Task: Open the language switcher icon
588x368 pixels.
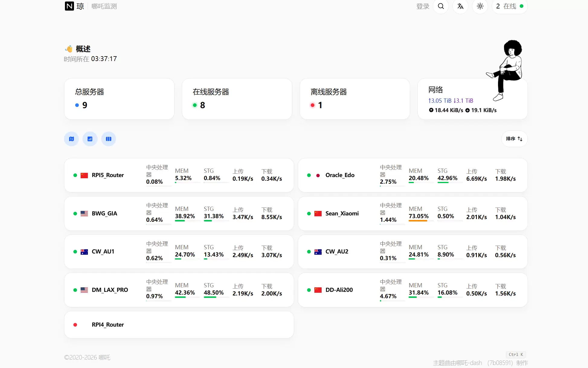Action: (460, 6)
